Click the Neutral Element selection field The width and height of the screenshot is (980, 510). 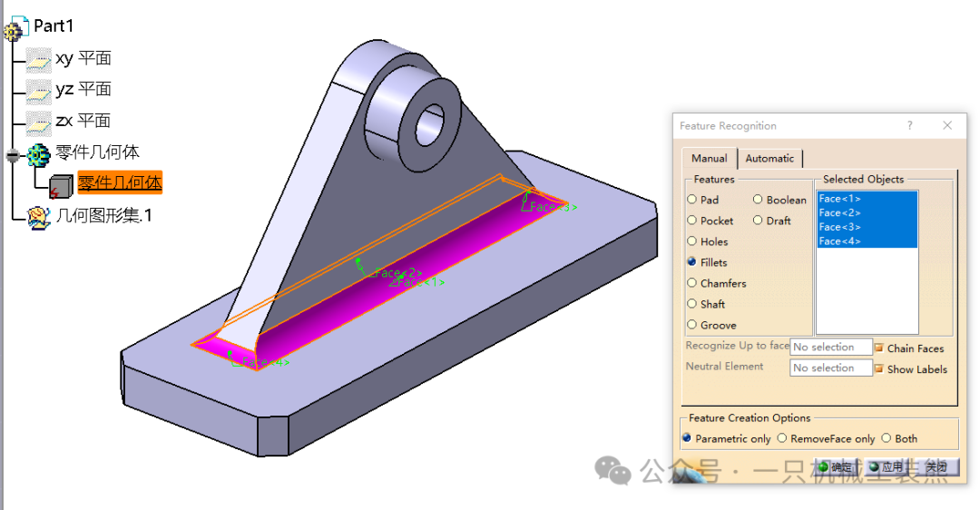[831, 368]
